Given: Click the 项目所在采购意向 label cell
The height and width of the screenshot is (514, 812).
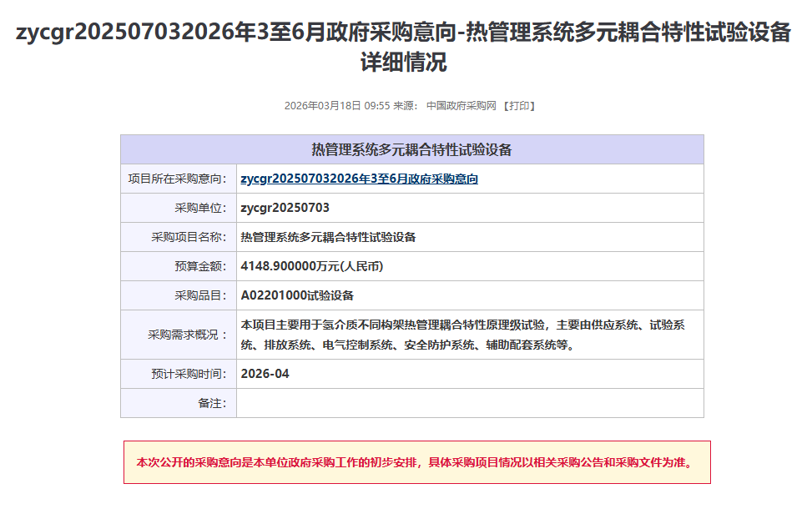Looking at the screenshot, I should pyautogui.click(x=178, y=179).
